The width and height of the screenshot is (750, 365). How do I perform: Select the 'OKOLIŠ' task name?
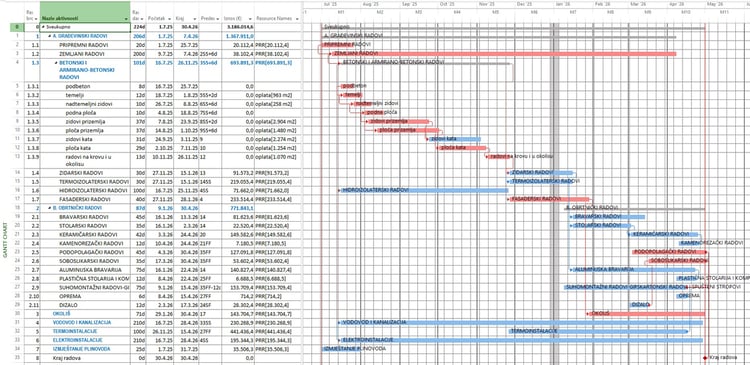pos(61,314)
